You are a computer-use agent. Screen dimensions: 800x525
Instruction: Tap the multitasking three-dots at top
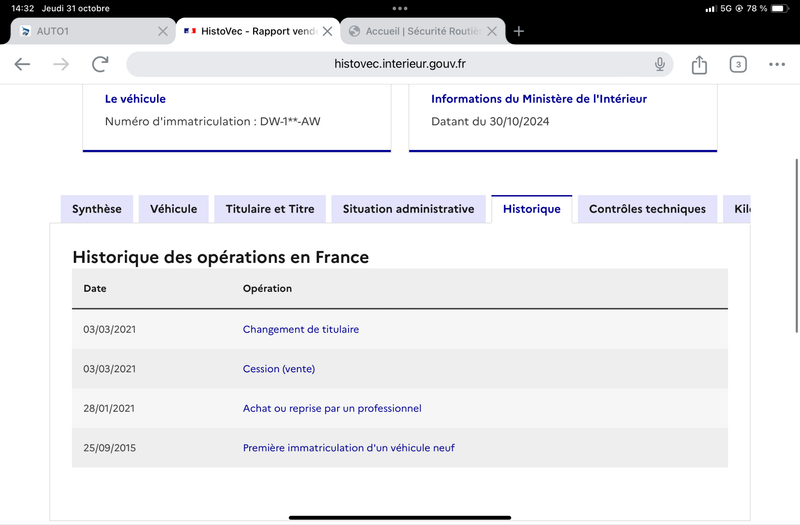[x=400, y=8]
